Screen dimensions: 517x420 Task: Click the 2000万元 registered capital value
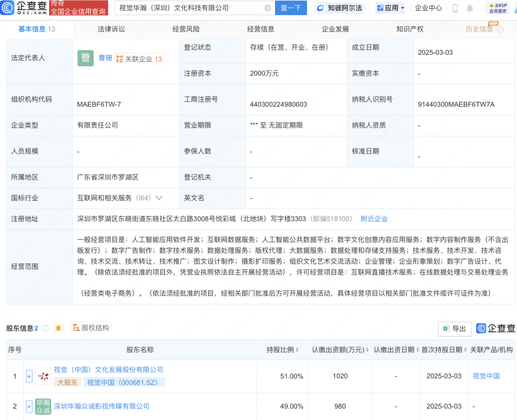[264, 73]
